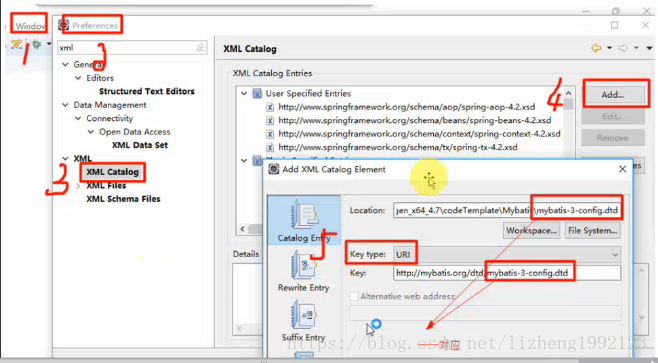Collapse the Open Data Access node
The image size is (658, 363).
[91, 132]
